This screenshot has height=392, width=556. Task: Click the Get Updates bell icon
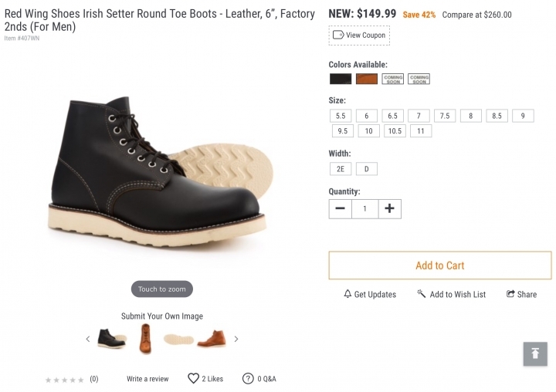347,294
